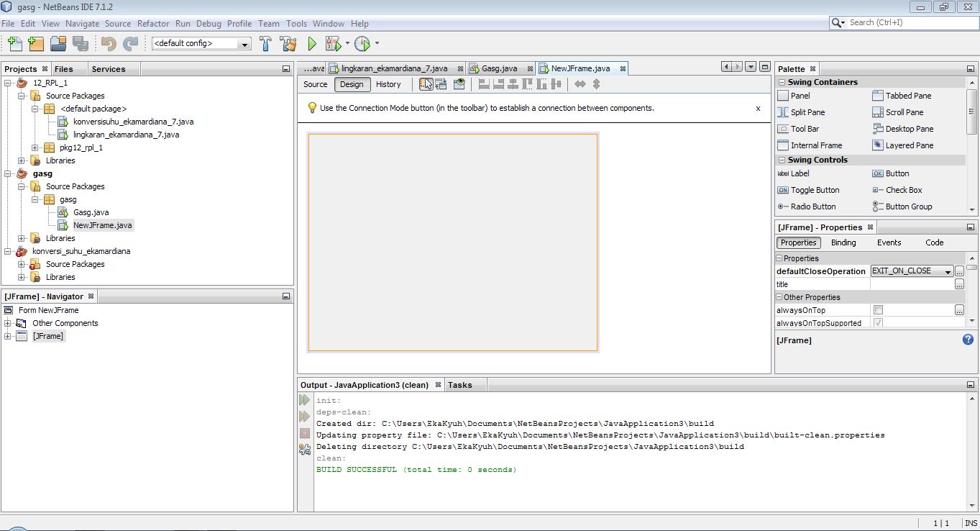This screenshot has height=531, width=980.
Task: Pick the Toggle Button palette component
Action: coord(808,190)
